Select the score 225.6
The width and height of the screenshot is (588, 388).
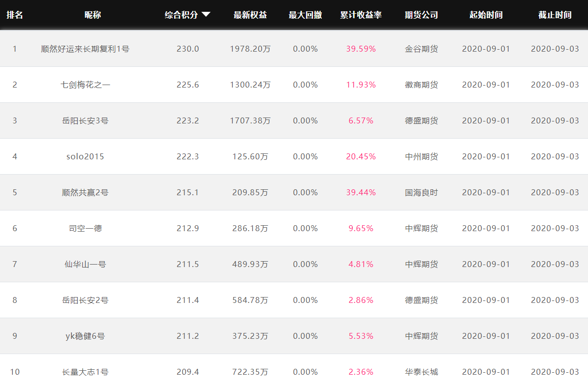point(188,85)
